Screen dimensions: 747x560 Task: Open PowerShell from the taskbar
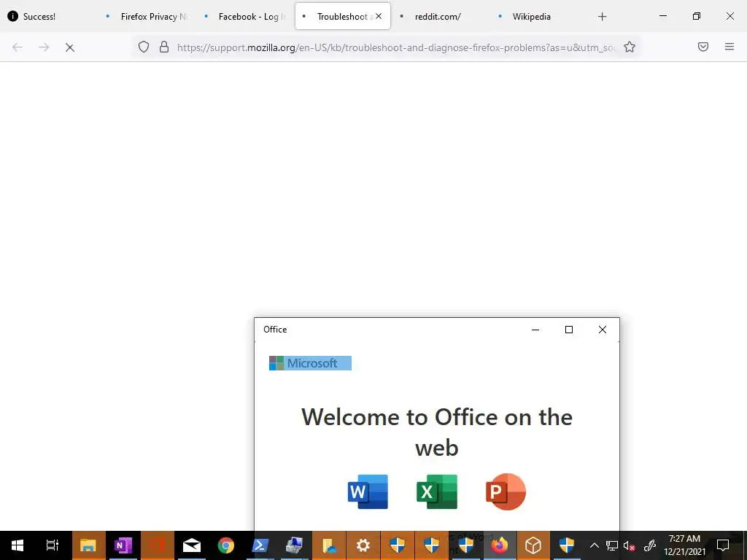260,545
